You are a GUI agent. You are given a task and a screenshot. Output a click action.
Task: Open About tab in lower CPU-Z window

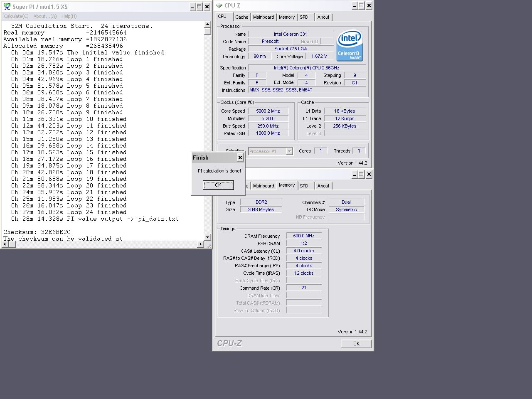(x=323, y=186)
